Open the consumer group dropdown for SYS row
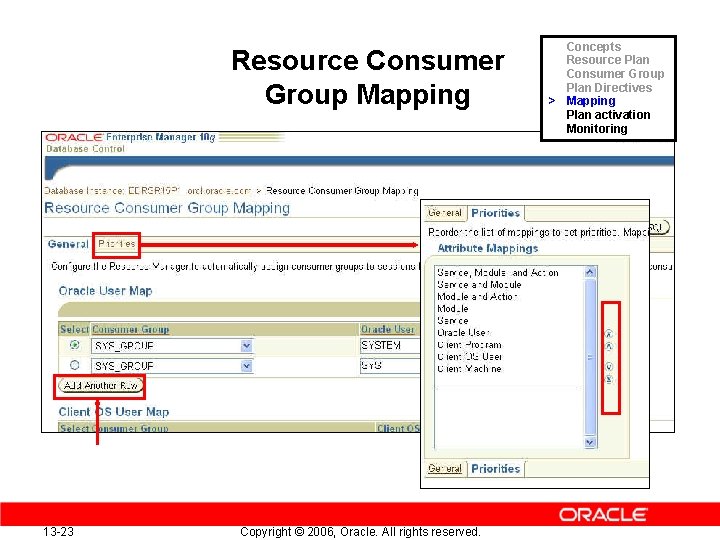 [247, 366]
